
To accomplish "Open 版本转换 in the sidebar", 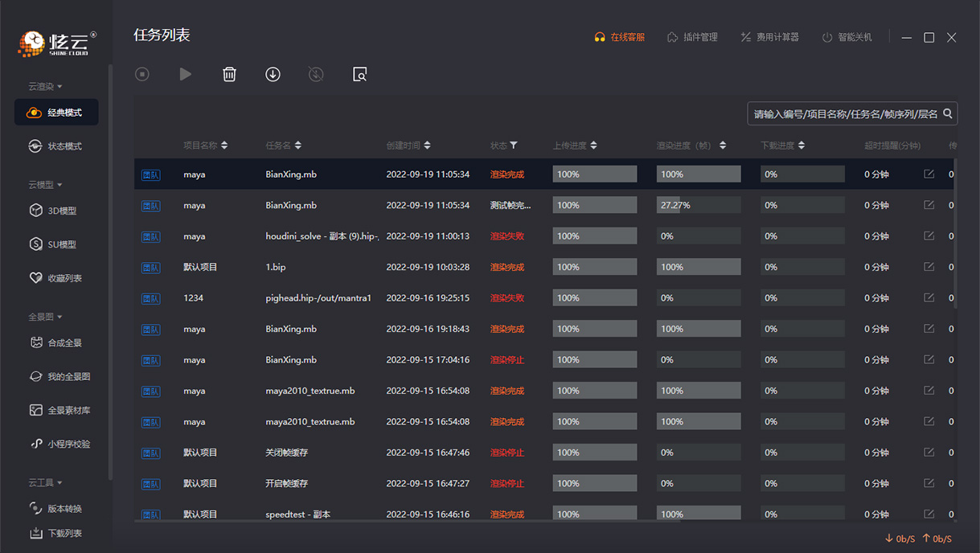I will (56, 509).
